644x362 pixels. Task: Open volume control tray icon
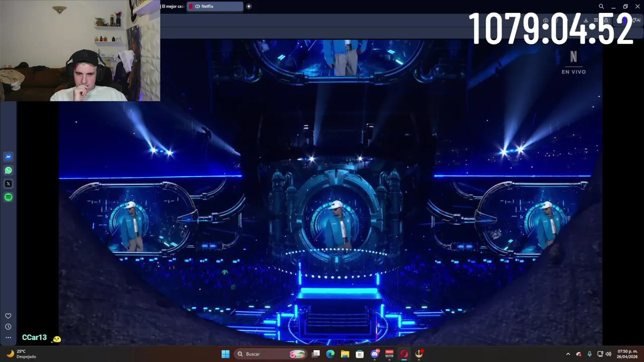coord(608,354)
